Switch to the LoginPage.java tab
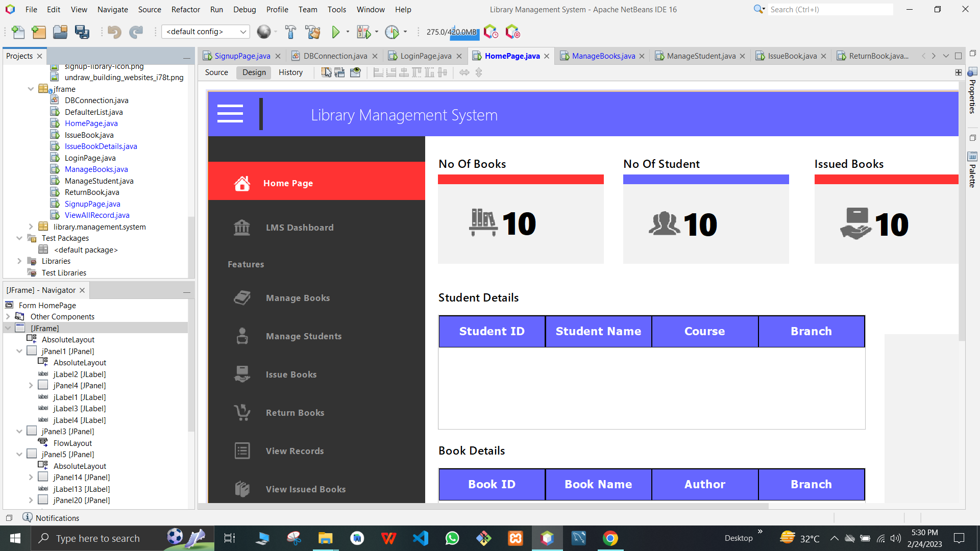 (426, 56)
